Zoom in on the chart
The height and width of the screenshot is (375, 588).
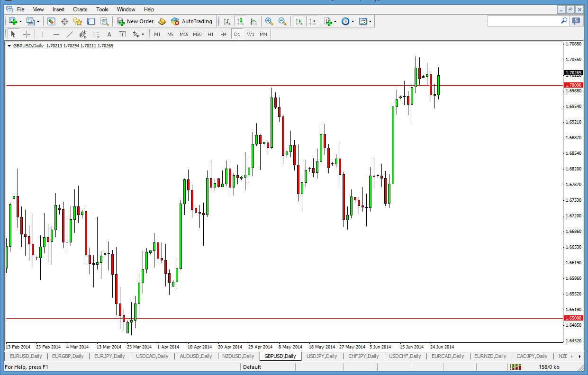(x=269, y=21)
